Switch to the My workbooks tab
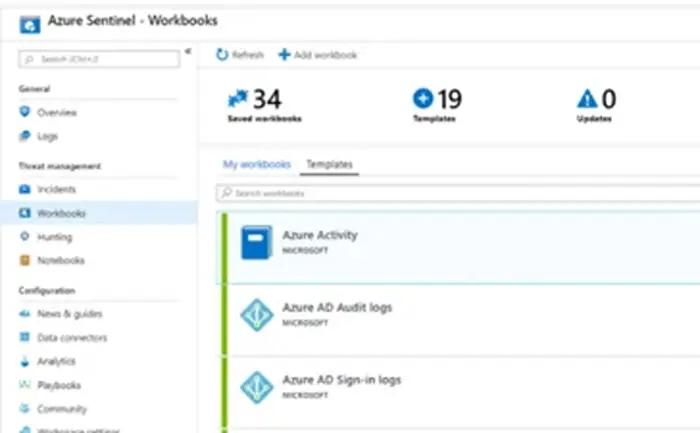Screen dimensions: 700x433 click(x=257, y=164)
